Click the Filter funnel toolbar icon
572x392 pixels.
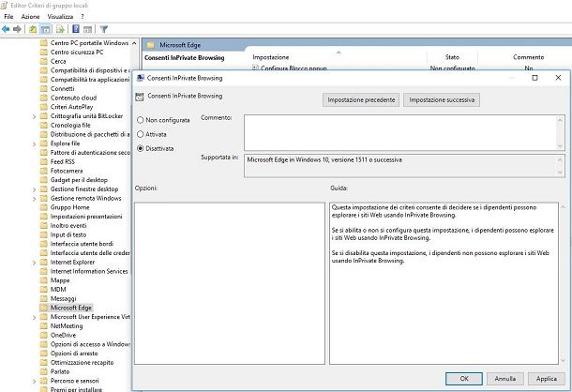104,29
